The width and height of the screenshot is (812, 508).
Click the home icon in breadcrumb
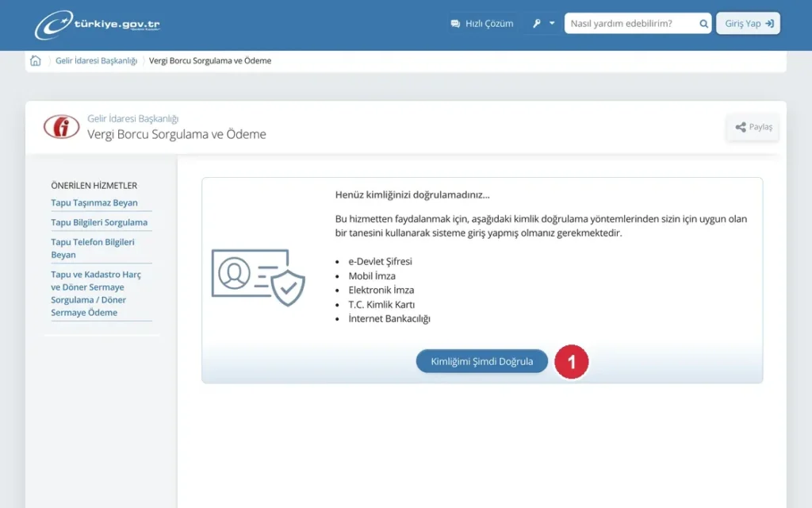click(x=35, y=60)
